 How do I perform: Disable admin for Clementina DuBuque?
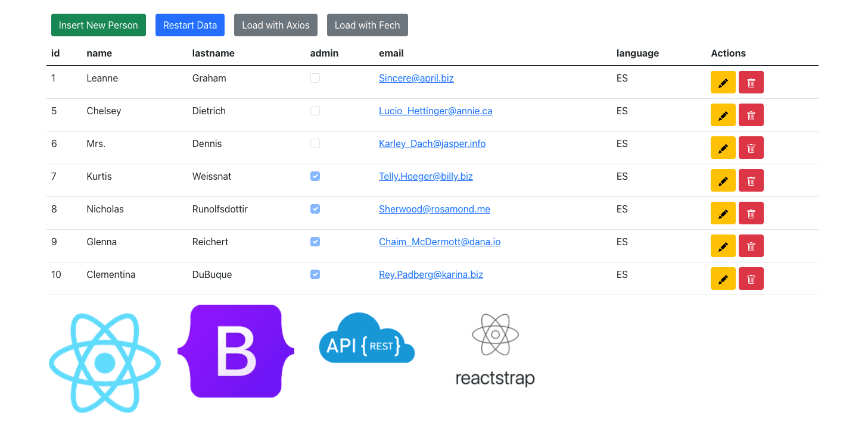pyautogui.click(x=315, y=274)
